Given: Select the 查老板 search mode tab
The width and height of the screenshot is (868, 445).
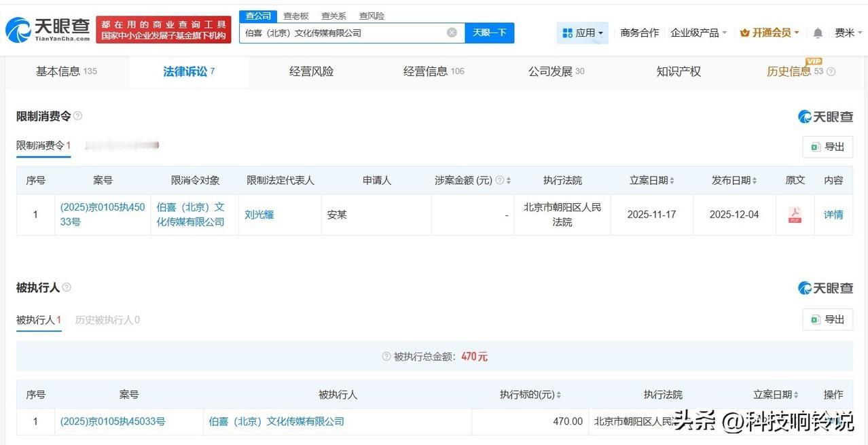Looking at the screenshot, I should [x=296, y=16].
